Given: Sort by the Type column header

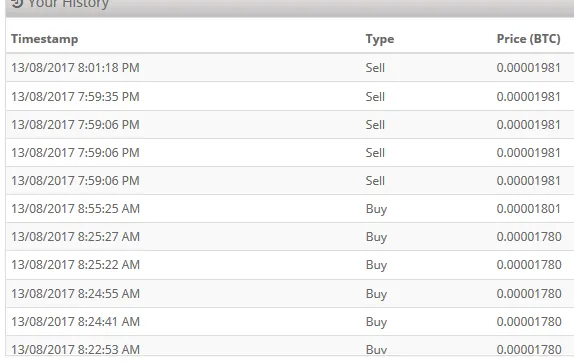Looking at the screenshot, I should [380, 39].
